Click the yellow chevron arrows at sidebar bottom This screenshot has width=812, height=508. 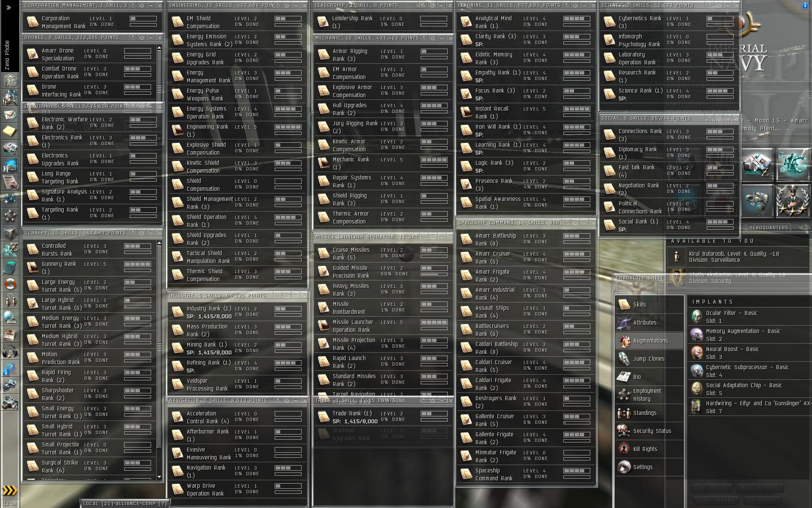tap(10, 490)
